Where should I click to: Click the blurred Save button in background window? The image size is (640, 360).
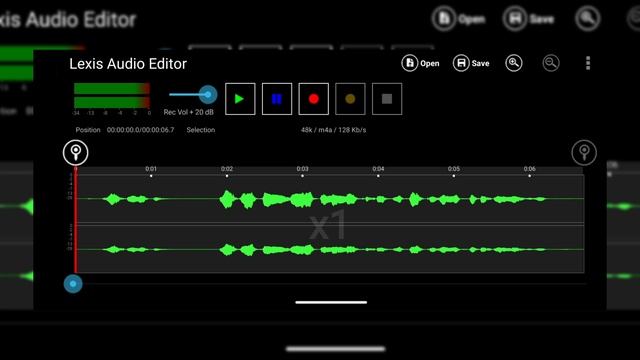tap(529, 18)
